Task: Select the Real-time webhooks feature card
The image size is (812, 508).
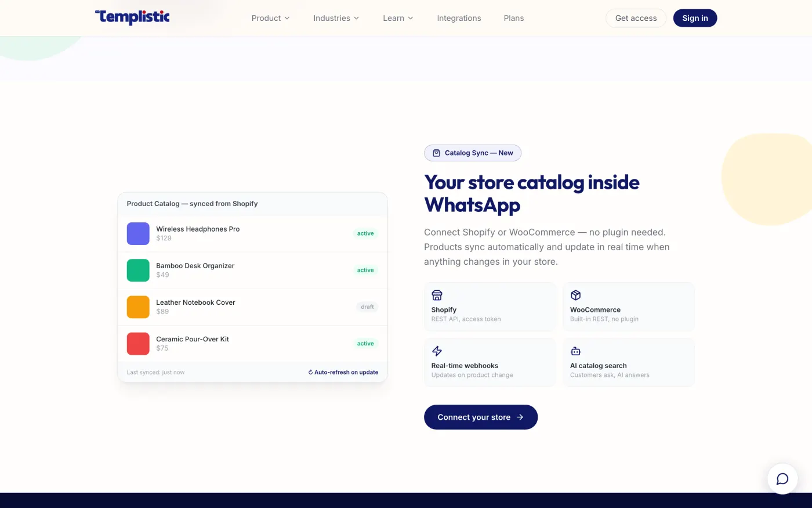Action: [x=490, y=362]
